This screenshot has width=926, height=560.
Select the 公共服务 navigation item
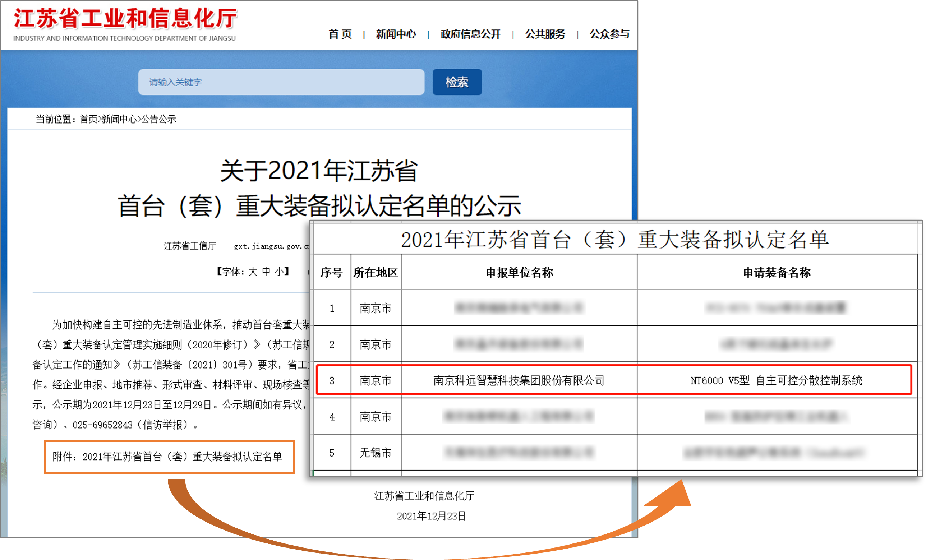[x=545, y=34]
